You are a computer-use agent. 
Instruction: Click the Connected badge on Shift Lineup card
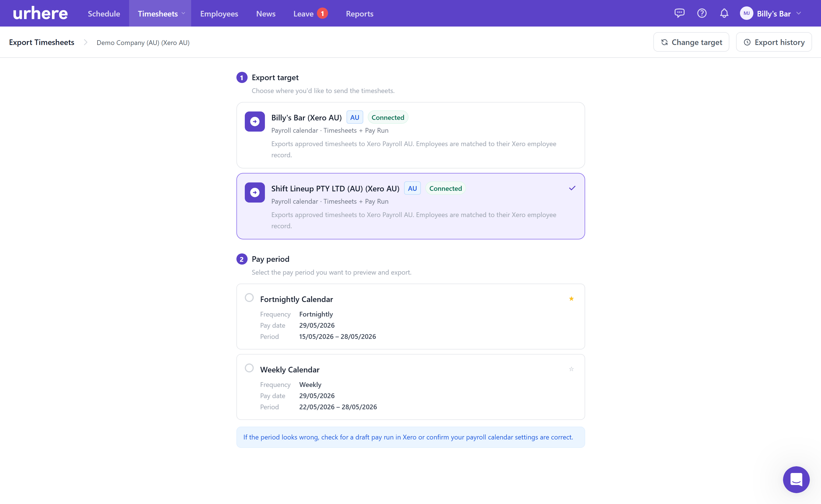(x=445, y=188)
